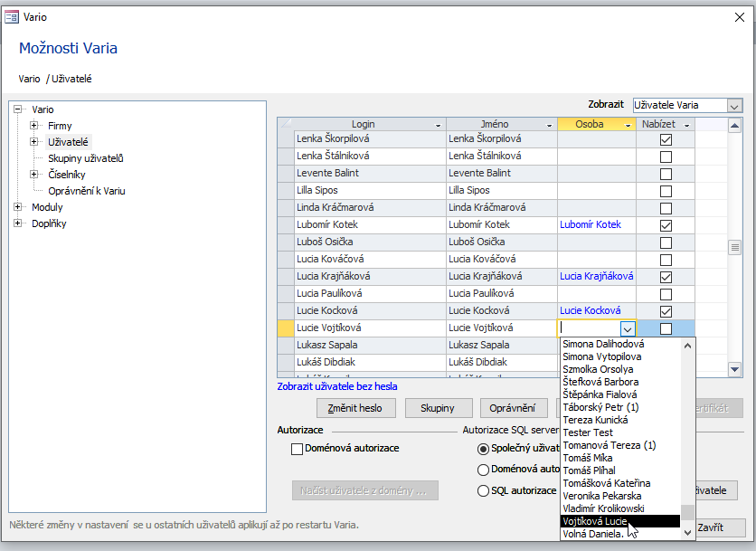This screenshot has height=551, width=756.
Task: Click the grid scrollbar down arrow
Action: point(734,369)
